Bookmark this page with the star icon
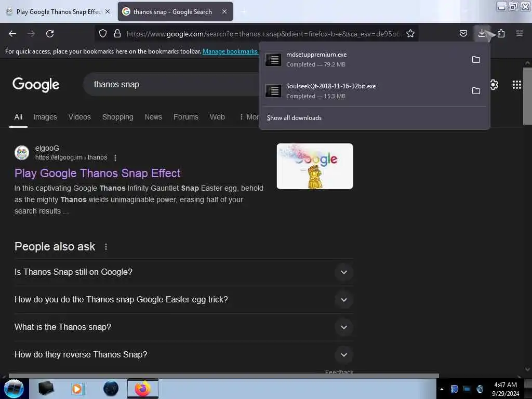 pyautogui.click(x=410, y=33)
